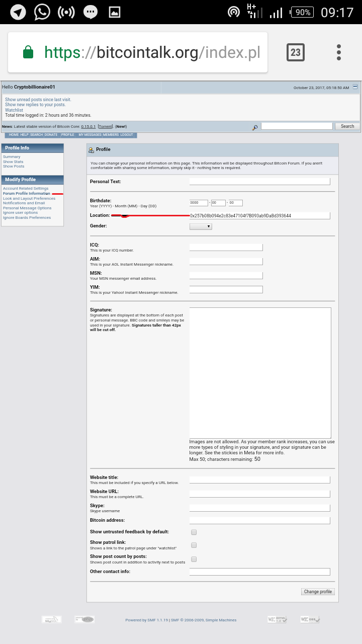Viewport: 362px width, 644px height.
Task: Enable Show patrol link checkbox
Action: (x=194, y=545)
